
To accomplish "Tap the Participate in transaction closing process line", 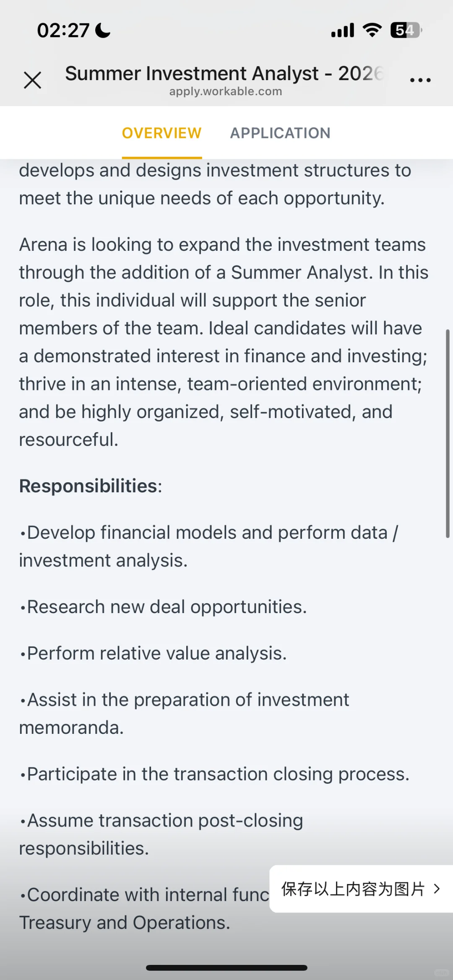I will [215, 774].
